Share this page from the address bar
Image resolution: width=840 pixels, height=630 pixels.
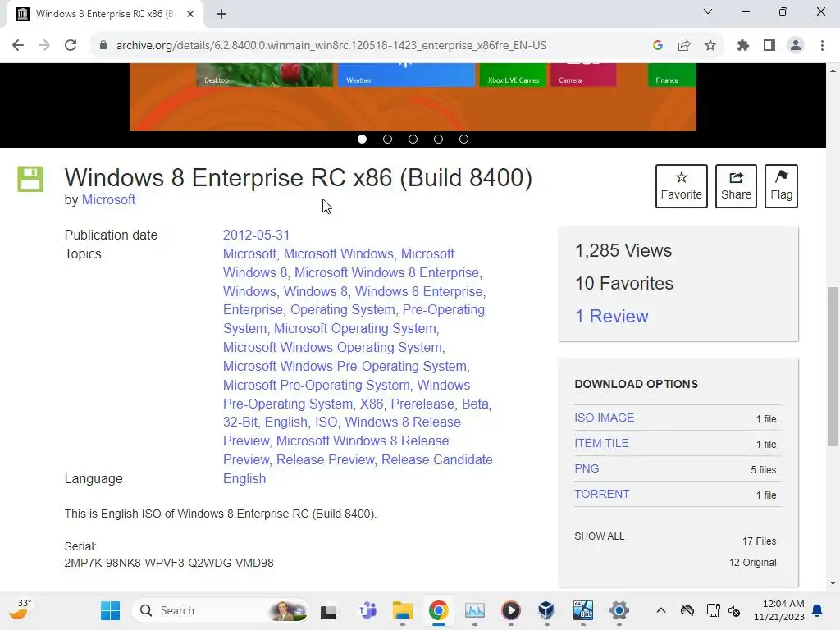(x=684, y=46)
